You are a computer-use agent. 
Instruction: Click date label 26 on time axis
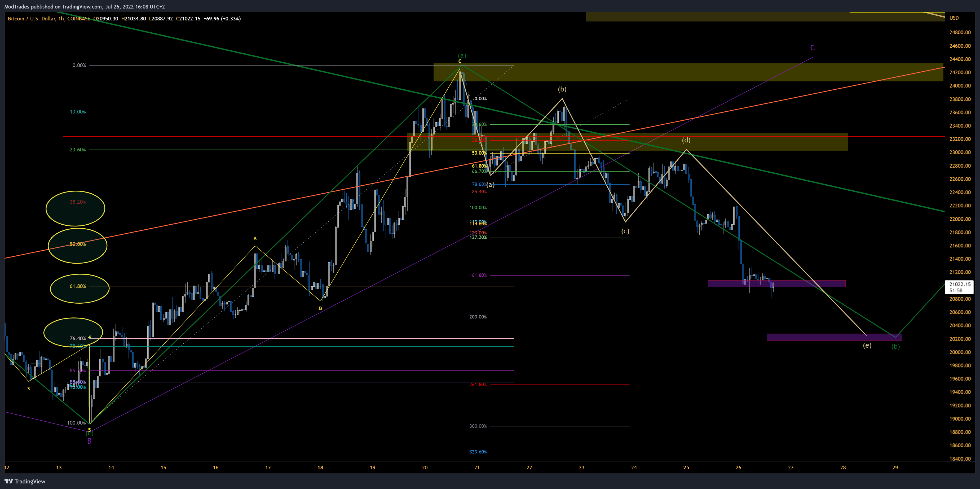738,468
